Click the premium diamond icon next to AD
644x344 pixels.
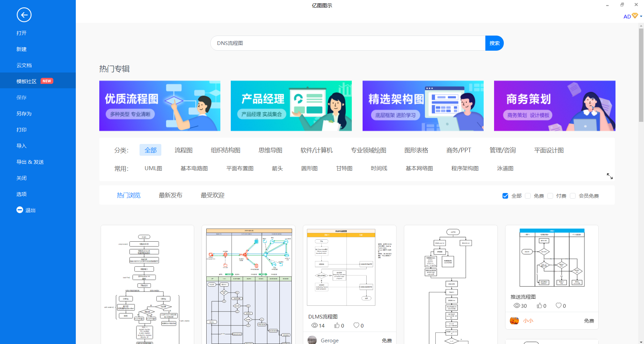pos(635,16)
